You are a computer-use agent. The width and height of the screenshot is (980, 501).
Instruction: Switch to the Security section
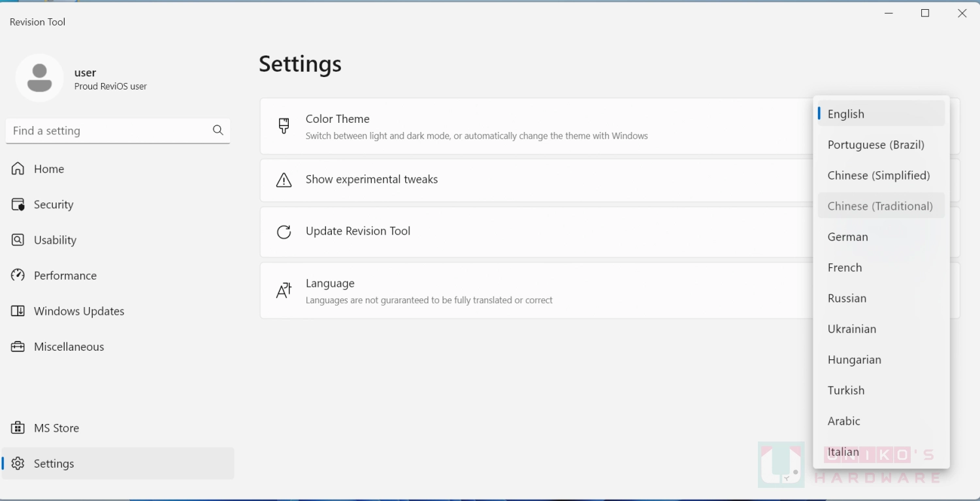(x=54, y=204)
